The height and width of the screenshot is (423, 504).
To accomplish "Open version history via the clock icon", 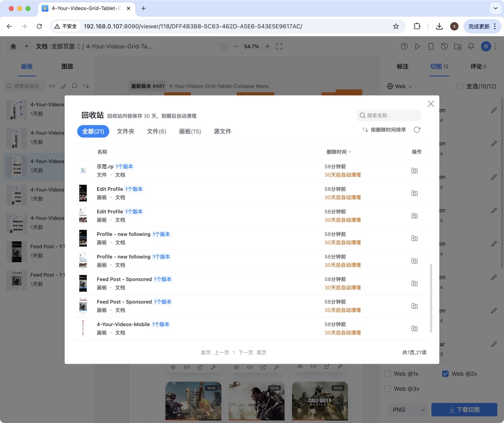I will click(x=444, y=46).
